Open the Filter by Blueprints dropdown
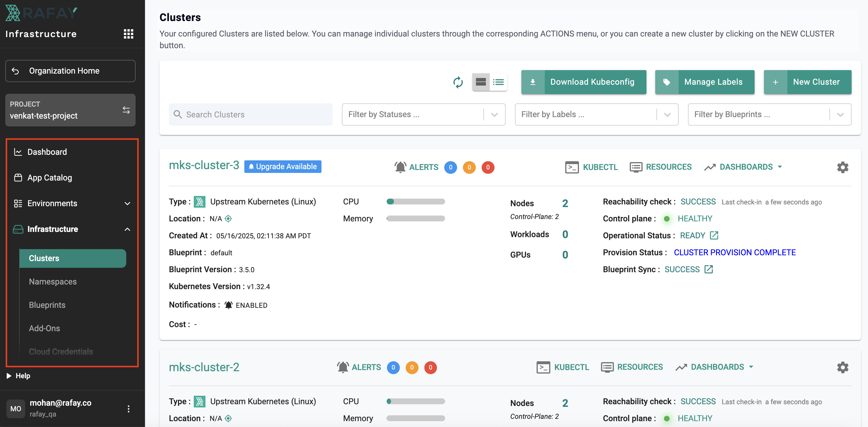868x427 pixels. 770,114
